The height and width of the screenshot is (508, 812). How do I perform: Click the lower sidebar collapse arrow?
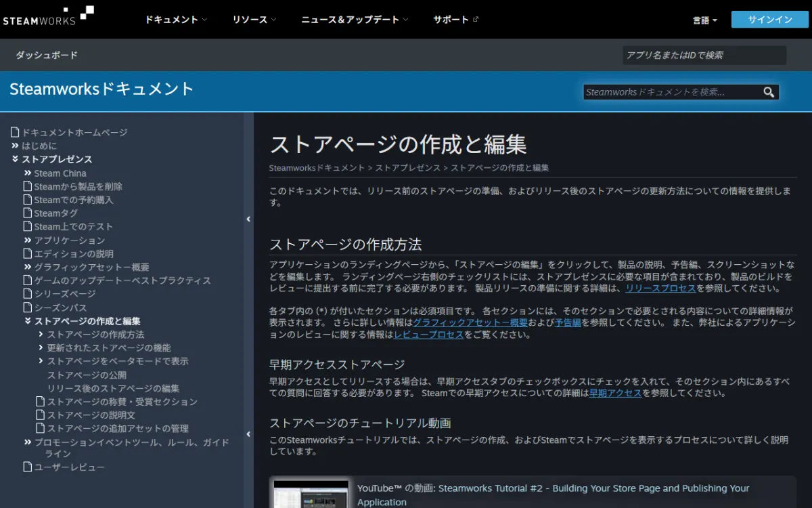click(248, 434)
